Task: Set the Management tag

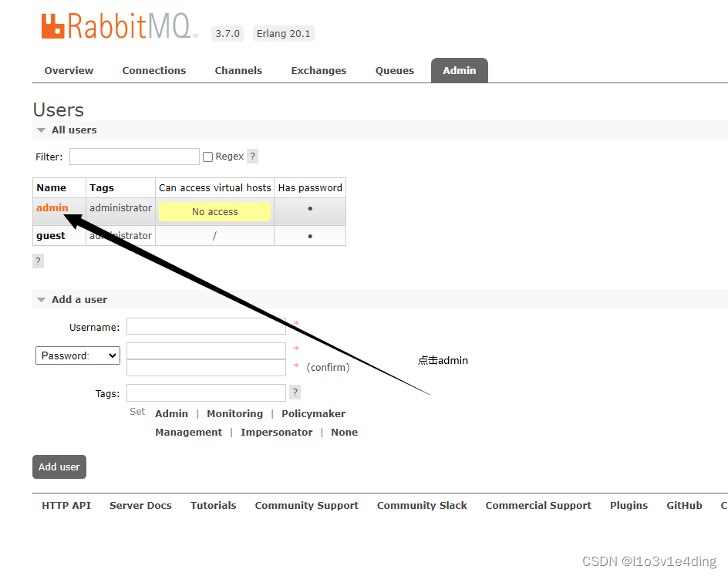Action: (188, 432)
